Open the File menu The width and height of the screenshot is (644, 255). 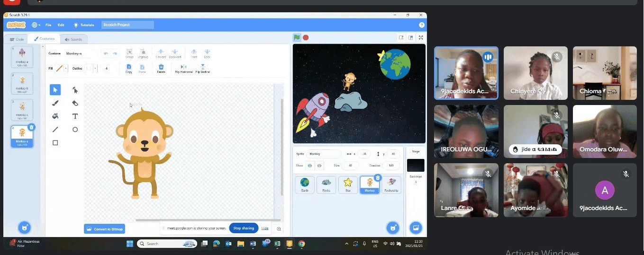coord(48,25)
